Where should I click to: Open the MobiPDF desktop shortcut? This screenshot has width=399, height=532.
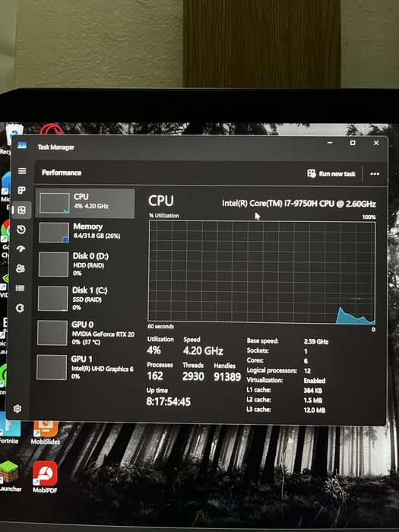pos(45,477)
